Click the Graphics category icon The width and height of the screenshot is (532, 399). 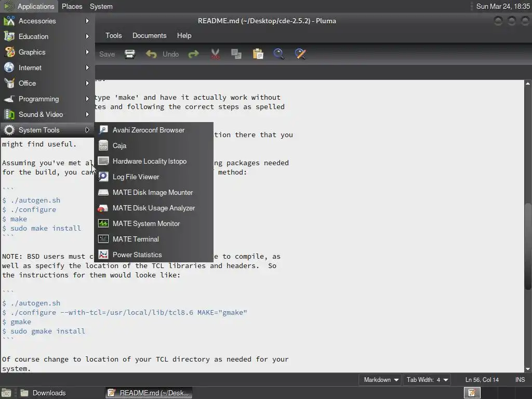9,52
